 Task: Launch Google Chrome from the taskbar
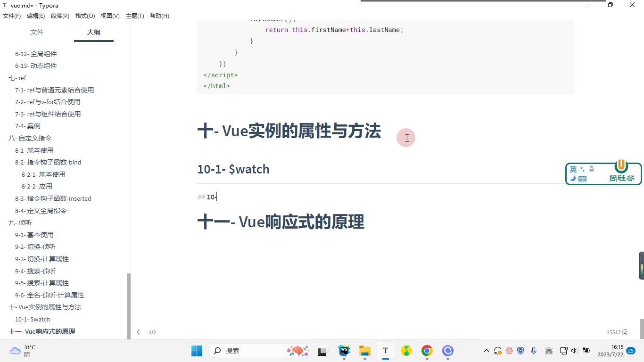427,351
